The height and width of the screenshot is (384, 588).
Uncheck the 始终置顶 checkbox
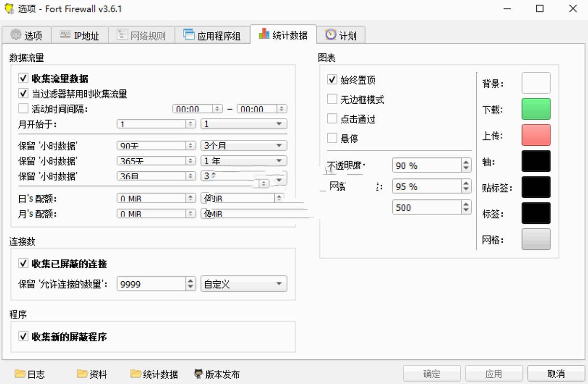coord(332,80)
